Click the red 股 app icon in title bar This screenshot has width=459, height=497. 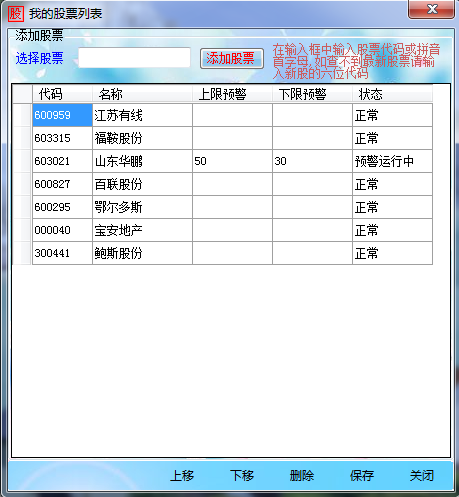tap(16, 14)
